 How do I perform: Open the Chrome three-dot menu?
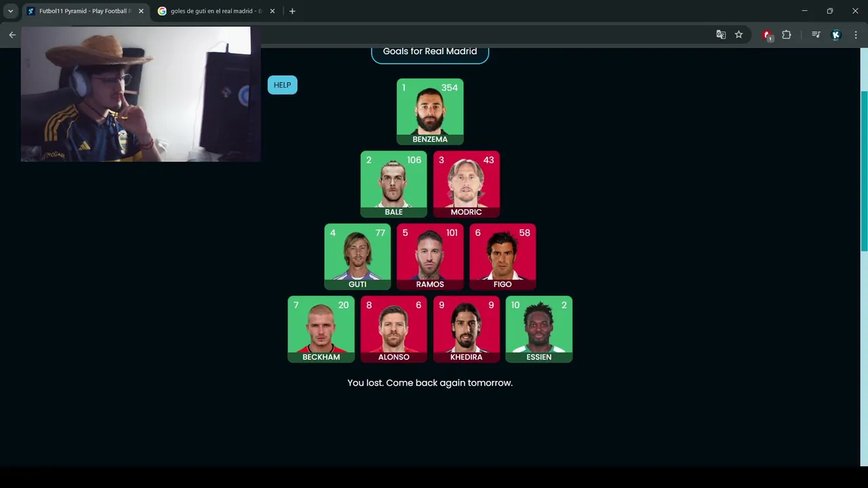tap(856, 35)
